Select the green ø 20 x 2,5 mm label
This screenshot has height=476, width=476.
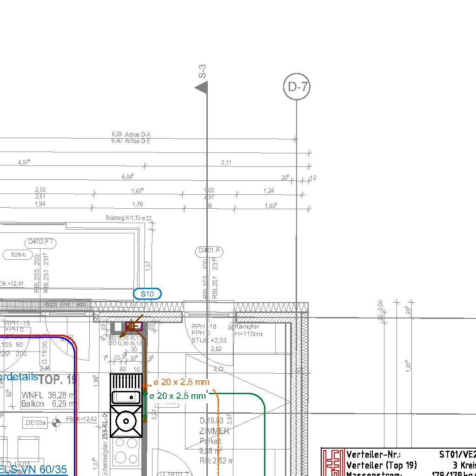[177, 396]
